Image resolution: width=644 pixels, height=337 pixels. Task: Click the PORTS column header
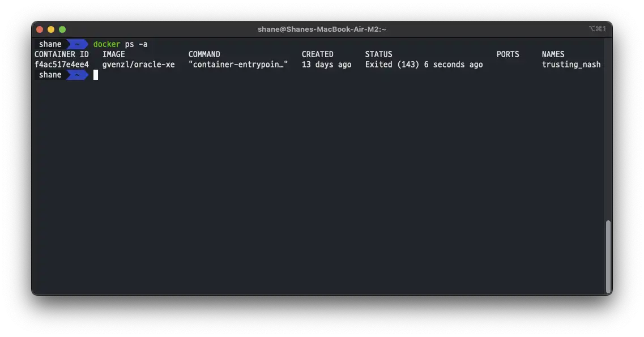pyautogui.click(x=507, y=54)
